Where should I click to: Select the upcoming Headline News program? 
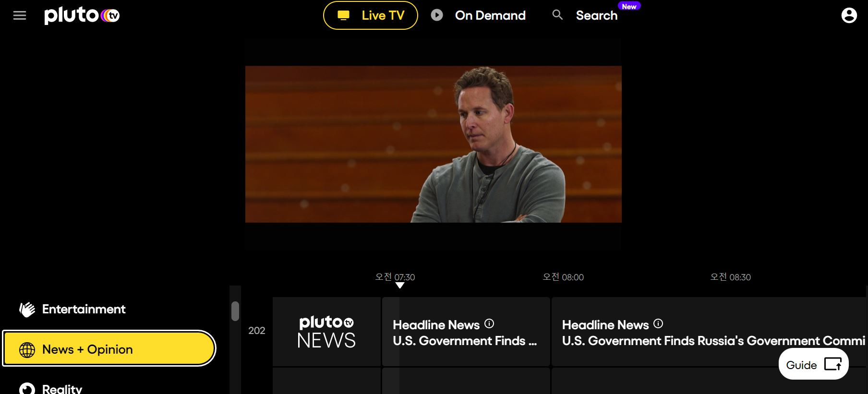point(710,332)
